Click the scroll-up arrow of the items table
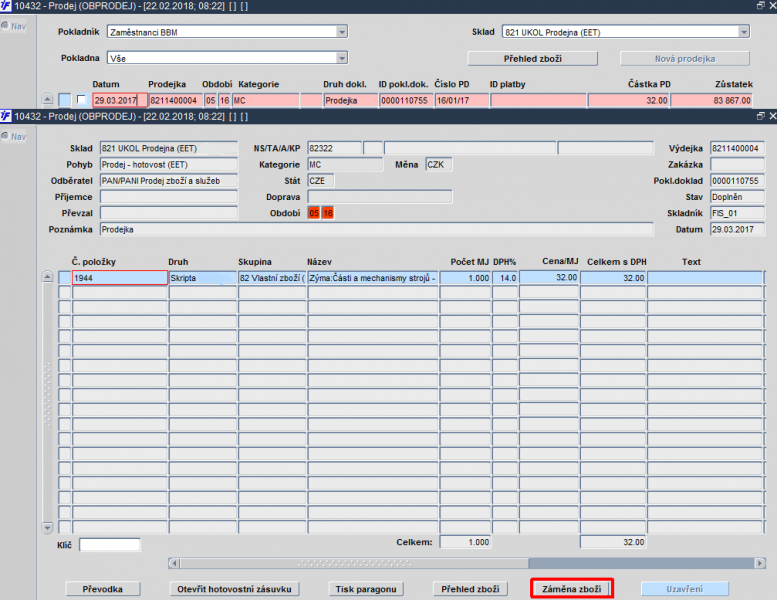Viewport: 777px width, 600px height. (47, 277)
